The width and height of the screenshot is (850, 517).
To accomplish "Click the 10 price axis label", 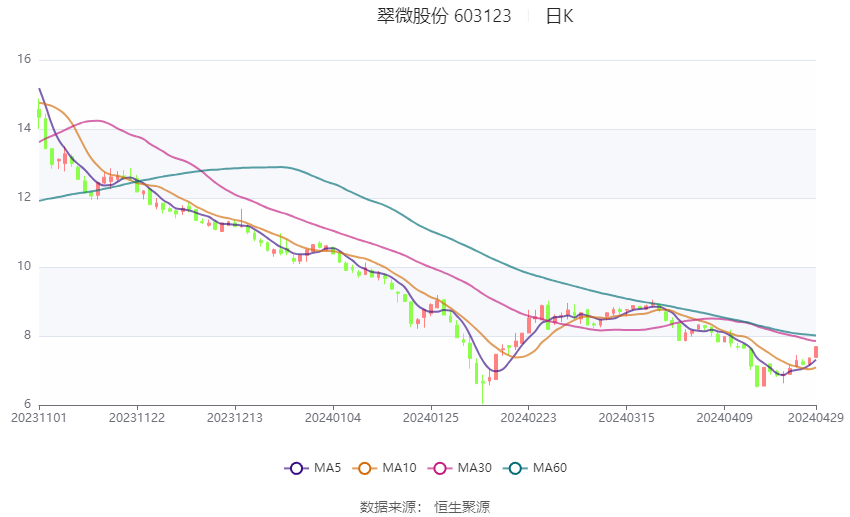I will click(x=24, y=266).
